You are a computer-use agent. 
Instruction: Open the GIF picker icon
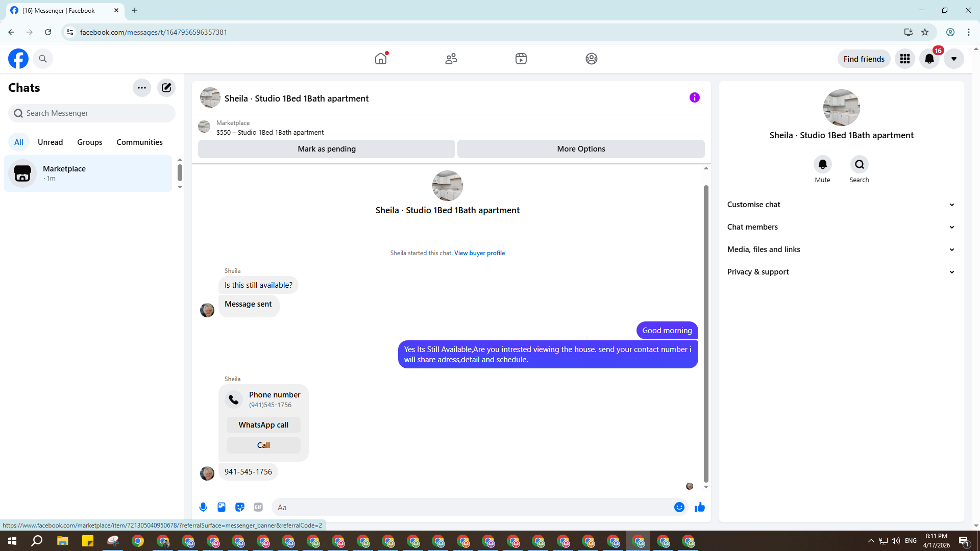pos(258,507)
